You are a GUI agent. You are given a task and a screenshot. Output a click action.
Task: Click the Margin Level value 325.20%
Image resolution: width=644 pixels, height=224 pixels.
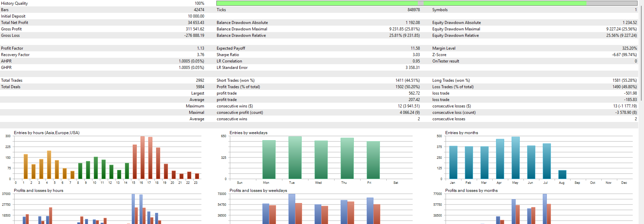click(x=629, y=48)
